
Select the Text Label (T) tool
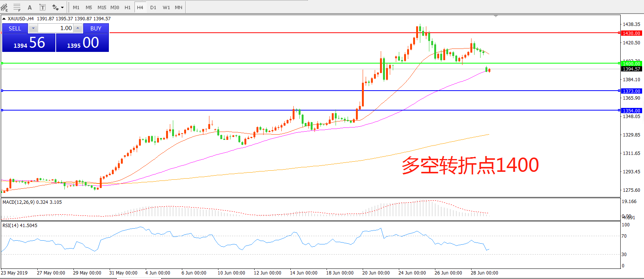click(43, 8)
